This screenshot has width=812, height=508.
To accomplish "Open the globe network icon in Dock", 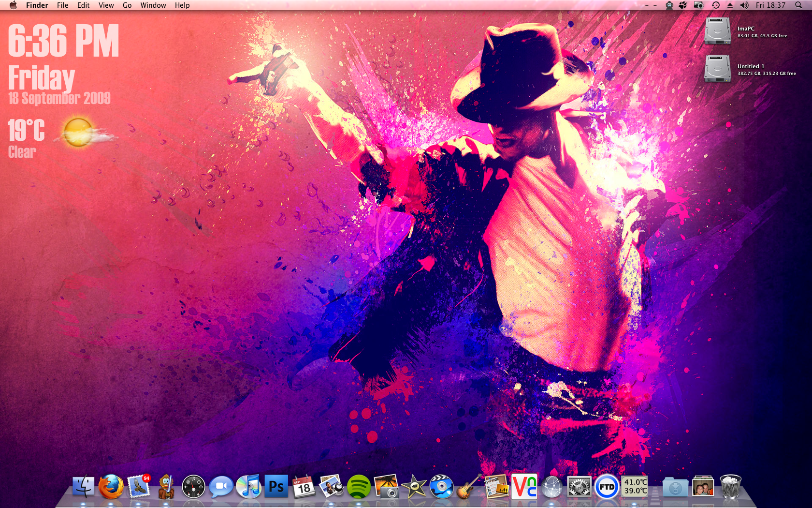I will click(x=551, y=487).
